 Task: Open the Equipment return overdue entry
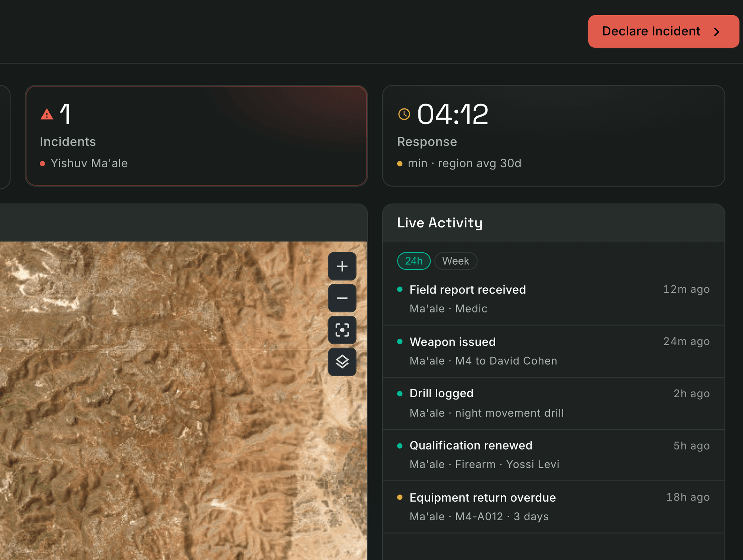pos(554,507)
